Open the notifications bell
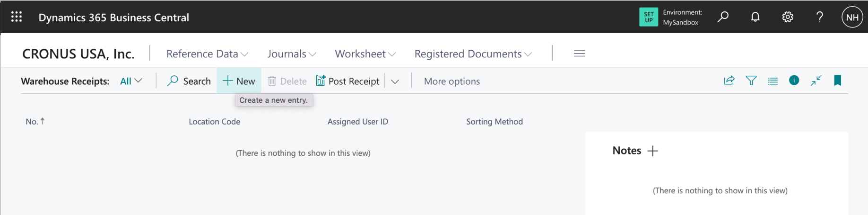The height and width of the screenshot is (215, 868). [755, 17]
